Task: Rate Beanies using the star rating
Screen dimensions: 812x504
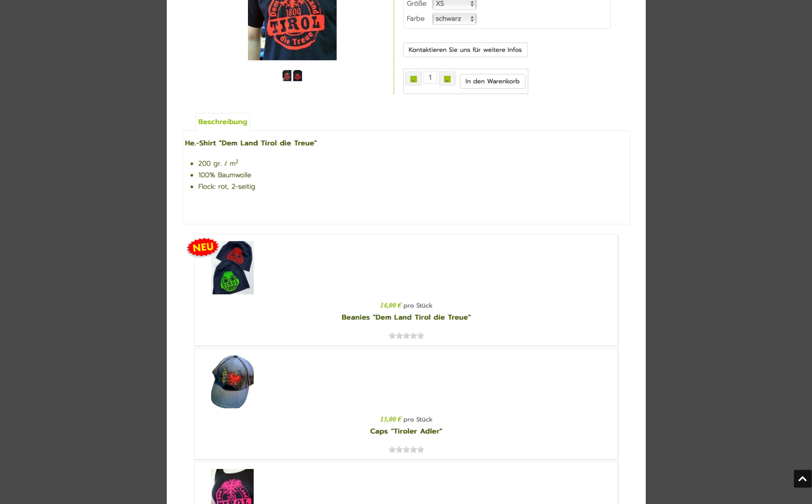Action: point(406,336)
